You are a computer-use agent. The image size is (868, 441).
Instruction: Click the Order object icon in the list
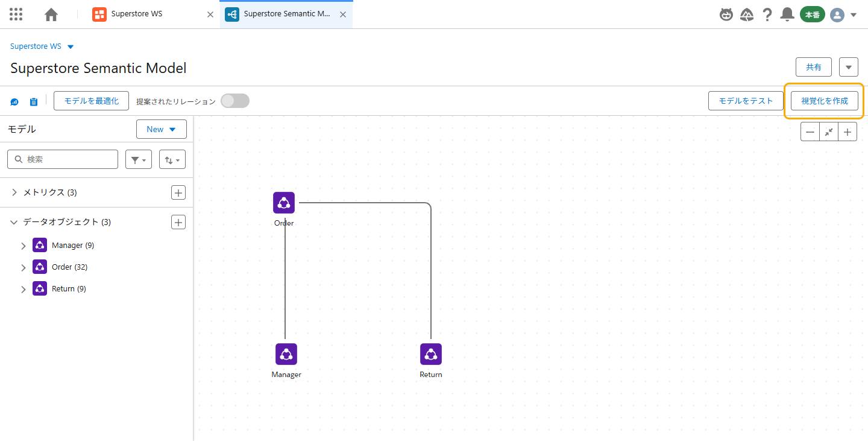[40, 267]
